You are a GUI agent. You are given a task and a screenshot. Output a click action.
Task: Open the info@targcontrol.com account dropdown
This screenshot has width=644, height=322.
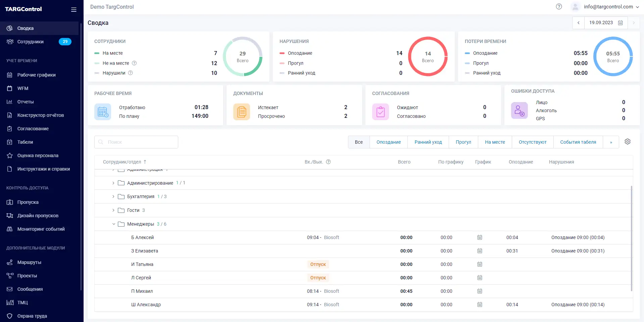(605, 7)
